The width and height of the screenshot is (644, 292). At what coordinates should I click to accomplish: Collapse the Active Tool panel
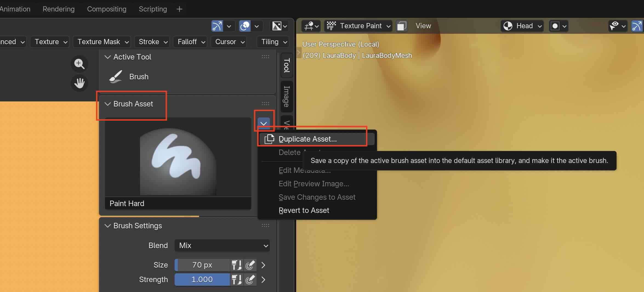point(108,57)
